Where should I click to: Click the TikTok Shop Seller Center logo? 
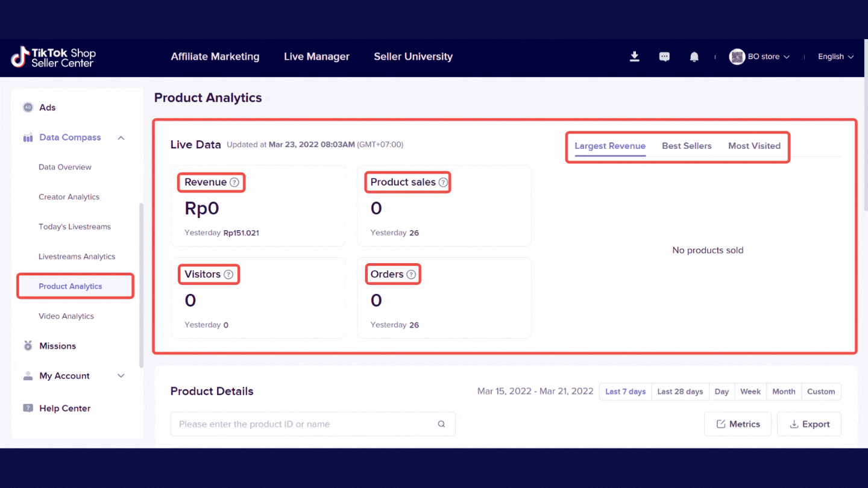click(x=54, y=57)
